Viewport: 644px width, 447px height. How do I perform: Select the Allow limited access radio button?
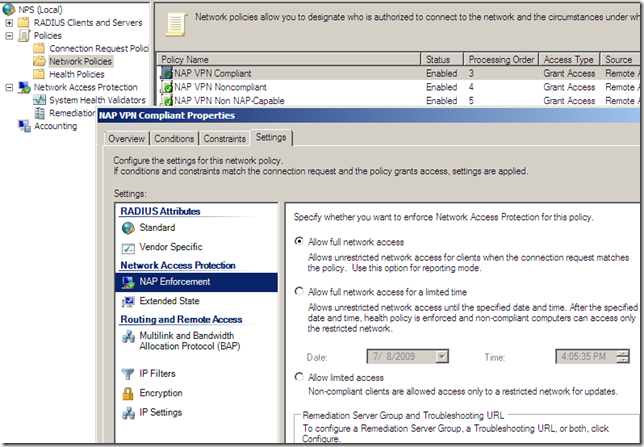pyautogui.click(x=299, y=377)
